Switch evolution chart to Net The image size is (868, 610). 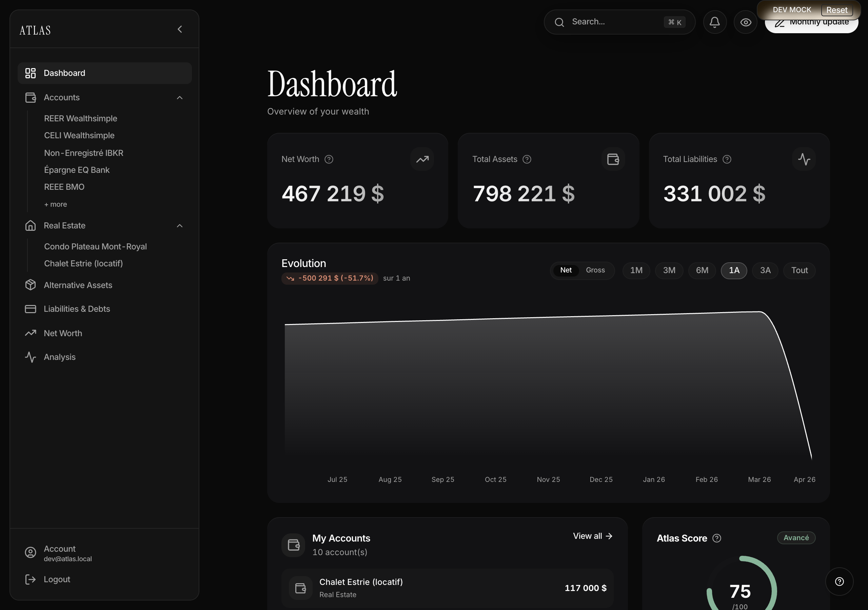pos(566,270)
